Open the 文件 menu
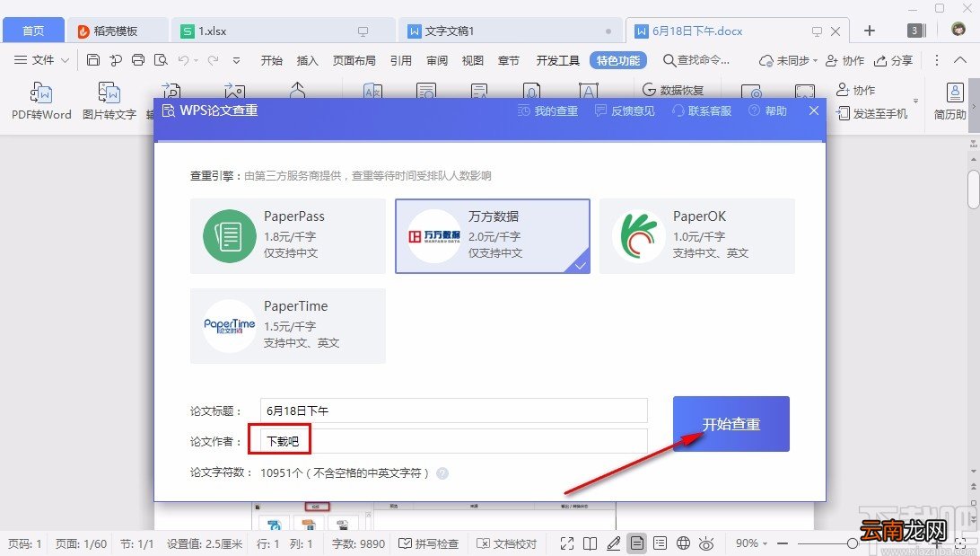This screenshot has height=556, width=980. (x=41, y=60)
